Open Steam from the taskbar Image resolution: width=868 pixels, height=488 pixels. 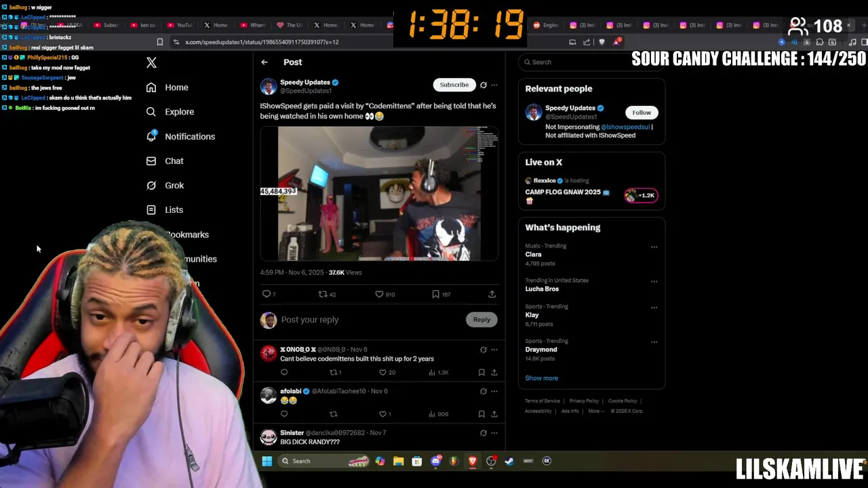pos(509,461)
